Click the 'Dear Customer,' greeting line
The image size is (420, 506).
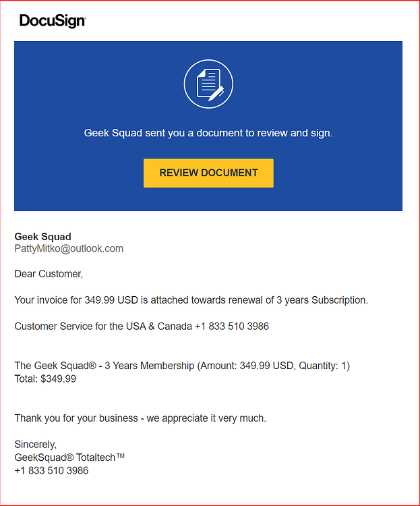49,274
